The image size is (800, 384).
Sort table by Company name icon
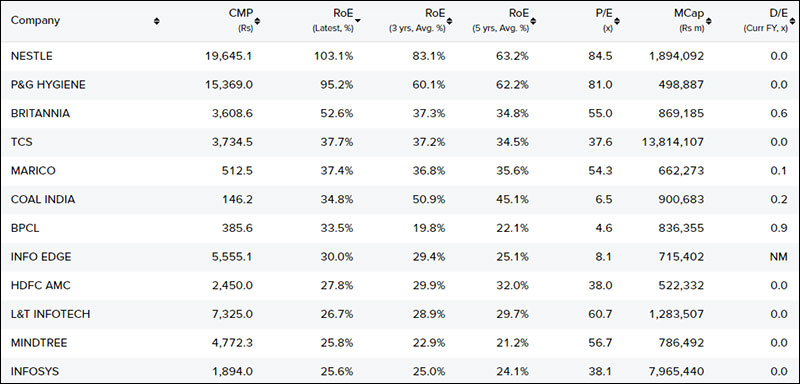157,21
